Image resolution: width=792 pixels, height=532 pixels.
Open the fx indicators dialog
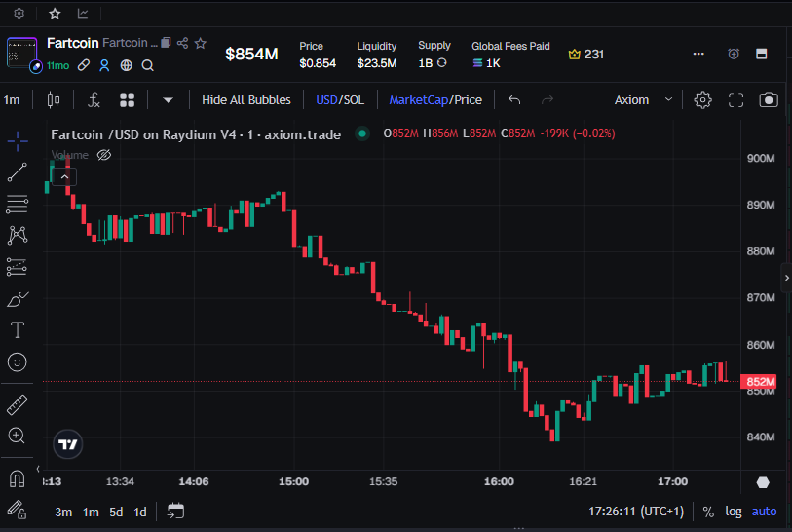[94, 100]
